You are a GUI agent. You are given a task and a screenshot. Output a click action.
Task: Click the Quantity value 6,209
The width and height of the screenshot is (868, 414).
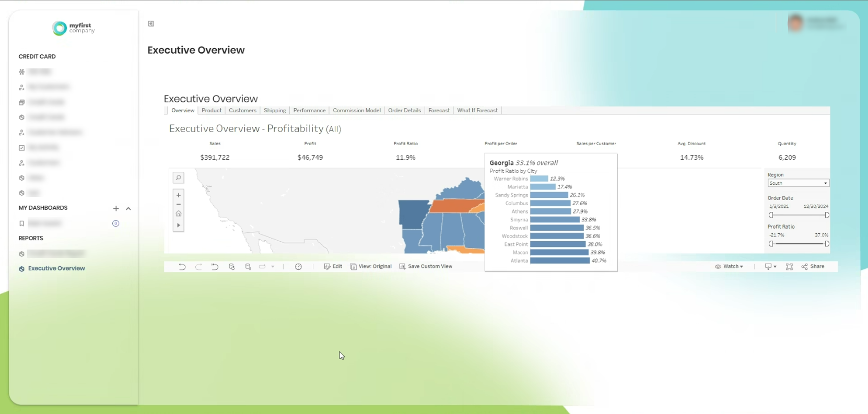pos(787,157)
